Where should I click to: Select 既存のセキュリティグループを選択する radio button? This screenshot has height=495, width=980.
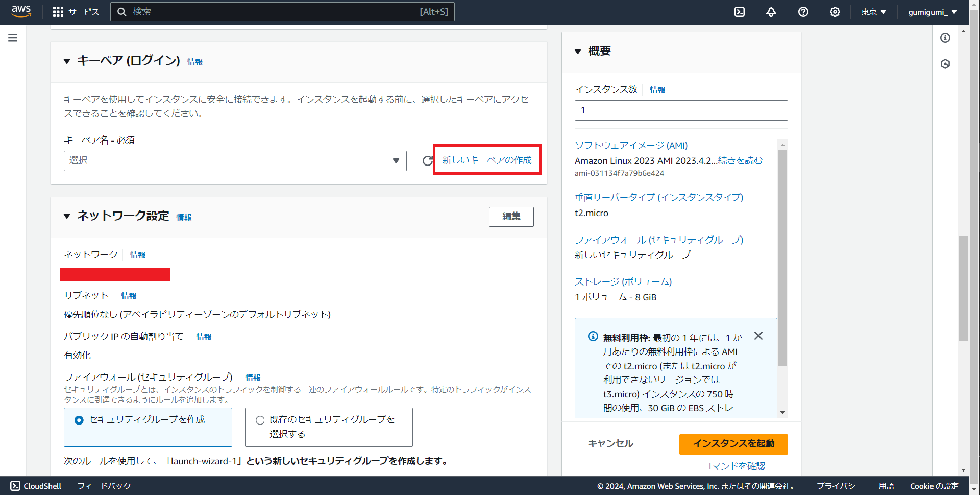261,420
